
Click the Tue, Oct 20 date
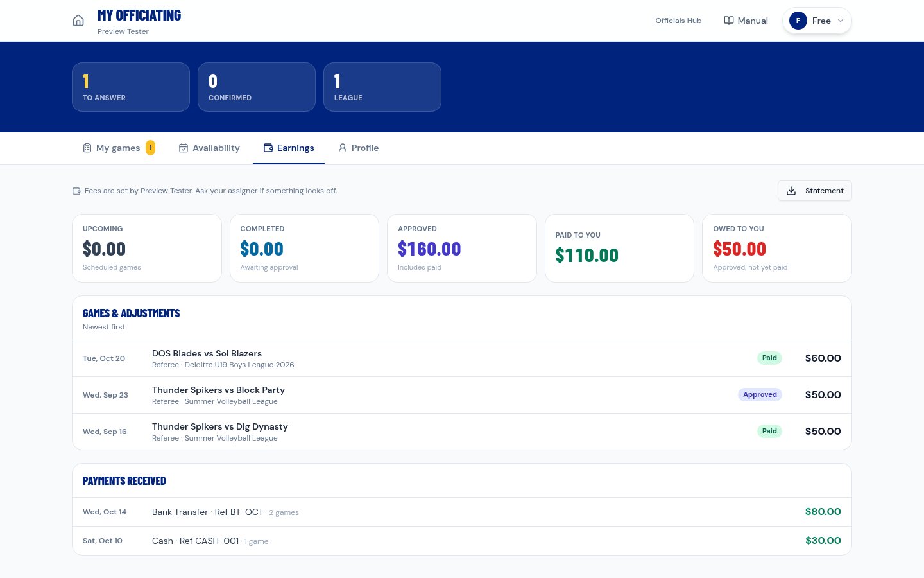(104, 358)
